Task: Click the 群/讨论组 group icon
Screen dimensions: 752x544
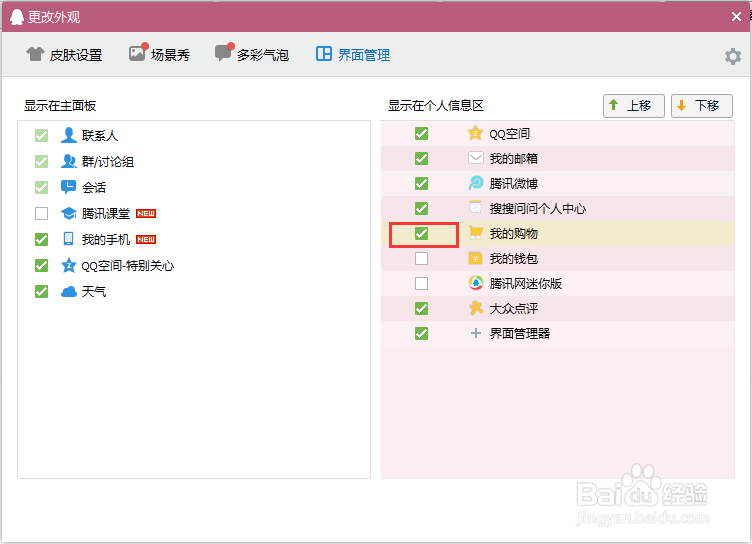Action: [69, 161]
